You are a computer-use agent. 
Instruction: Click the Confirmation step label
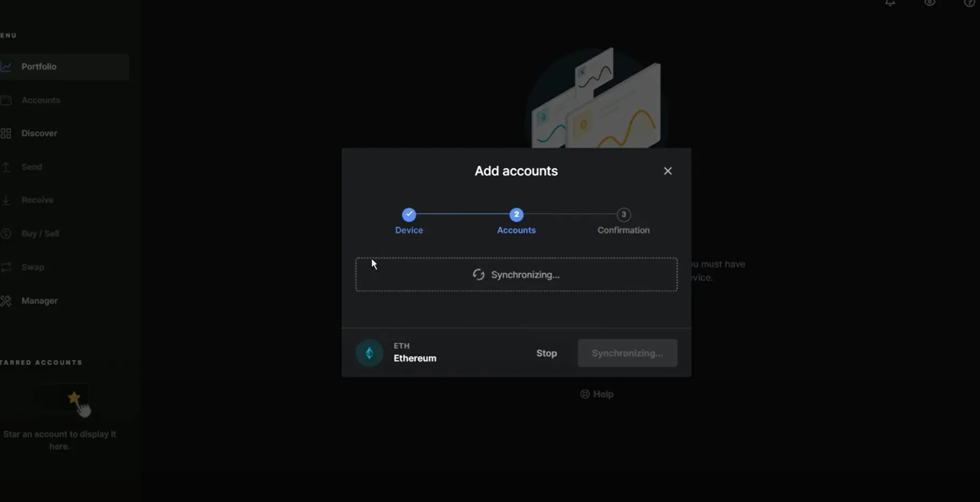(624, 230)
